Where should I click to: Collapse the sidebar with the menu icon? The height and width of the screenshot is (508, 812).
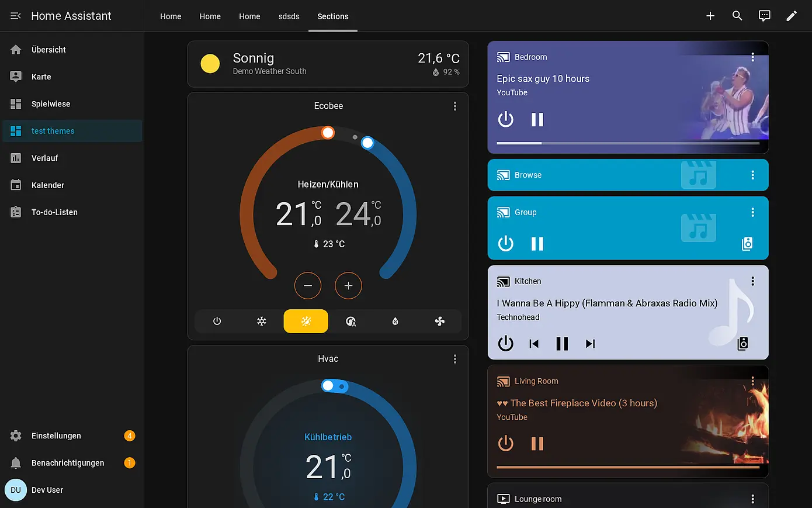point(16,16)
